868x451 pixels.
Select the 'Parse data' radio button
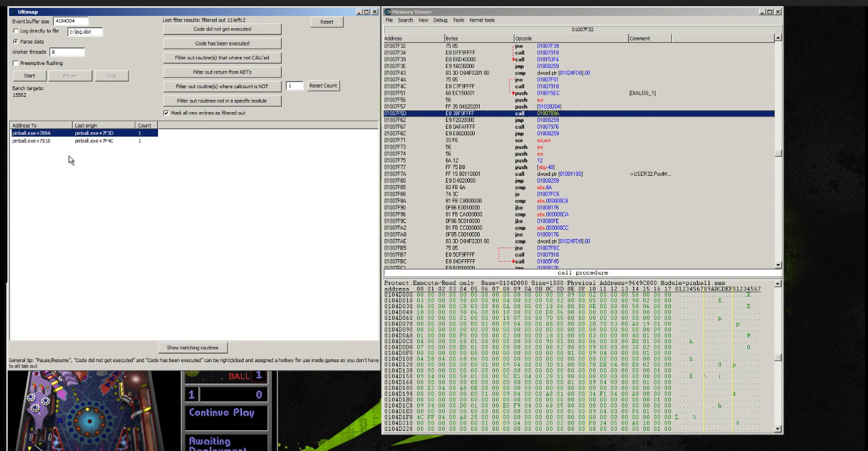[x=16, y=42]
